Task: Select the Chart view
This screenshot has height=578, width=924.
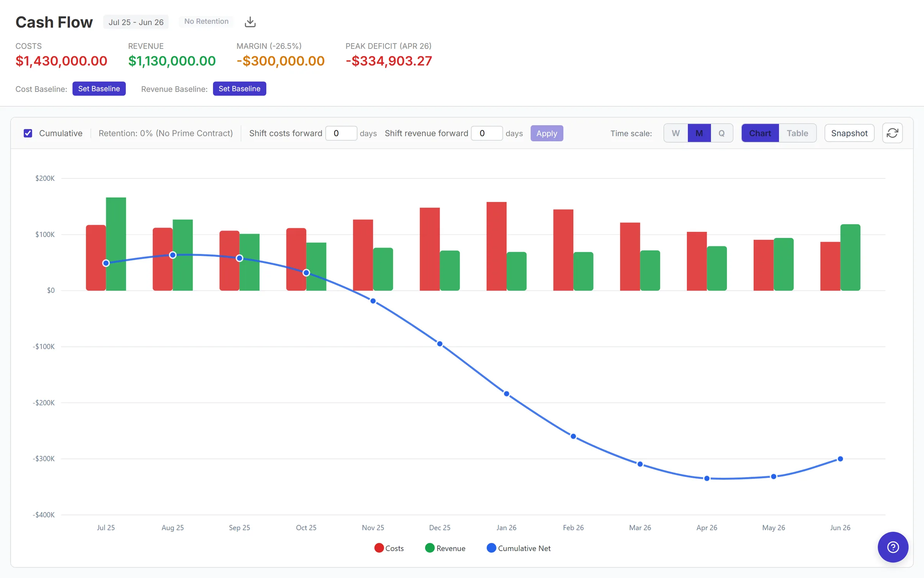Action: pyautogui.click(x=760, y=133)
